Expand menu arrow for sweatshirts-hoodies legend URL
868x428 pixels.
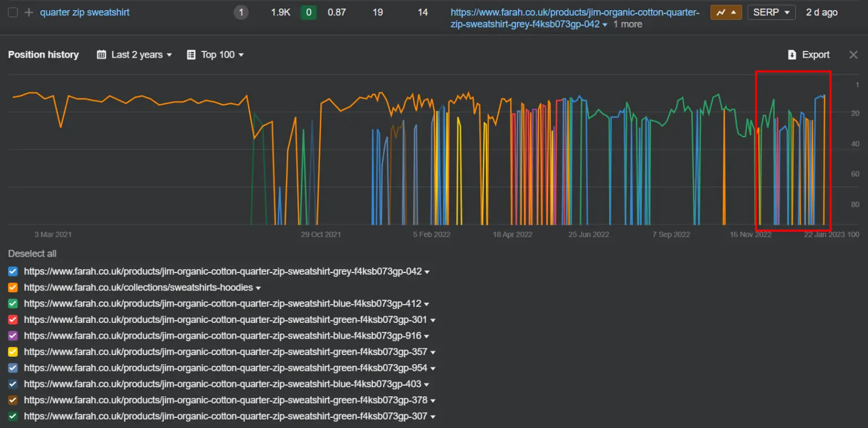point(258,288)
